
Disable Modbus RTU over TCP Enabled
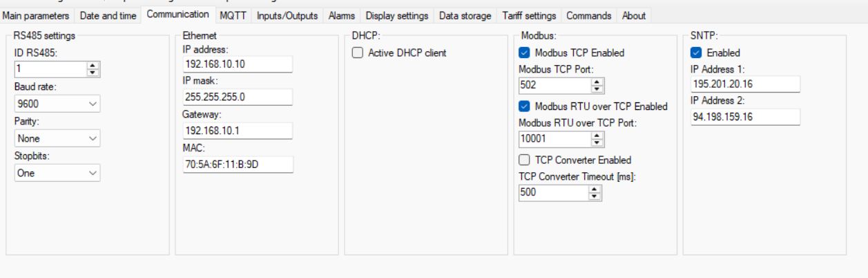(x=525, y=106)
